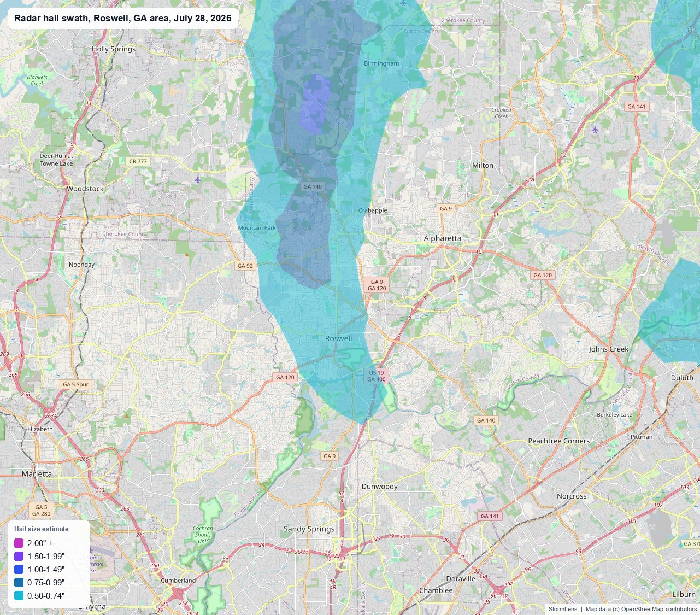The image size is (700, 615).
Task: Click the Roswell city label
Action: coord(339,338)
